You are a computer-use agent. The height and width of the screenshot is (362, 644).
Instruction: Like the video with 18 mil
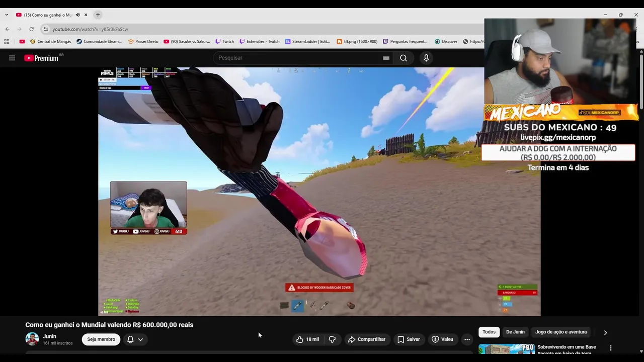[307, 339]
